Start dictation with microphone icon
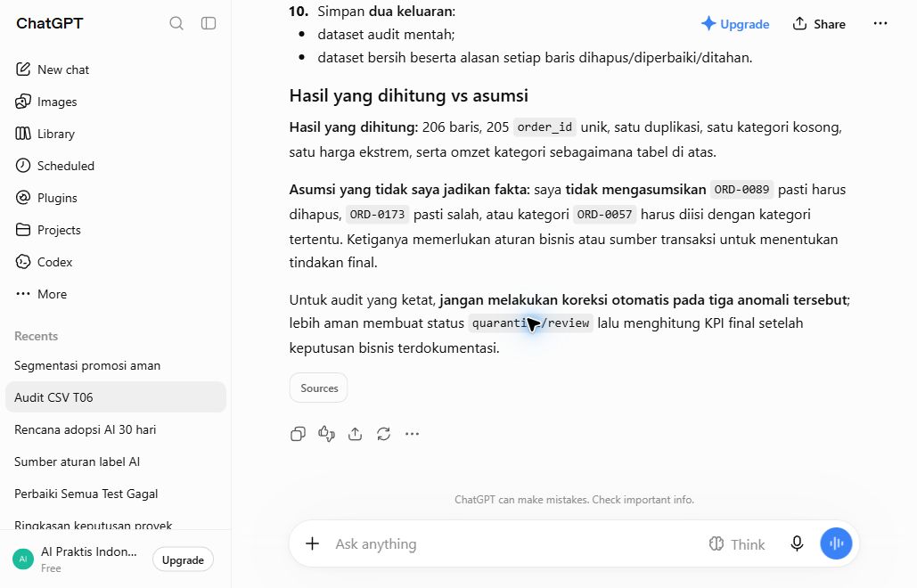This screenshot has width=917, height=588. pos(797,544)
